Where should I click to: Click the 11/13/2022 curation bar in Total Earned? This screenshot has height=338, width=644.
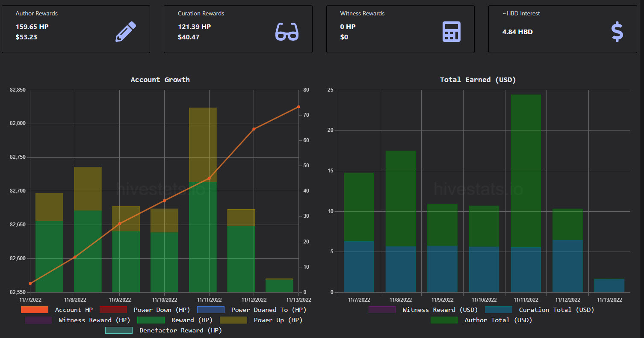pos(609,285)
